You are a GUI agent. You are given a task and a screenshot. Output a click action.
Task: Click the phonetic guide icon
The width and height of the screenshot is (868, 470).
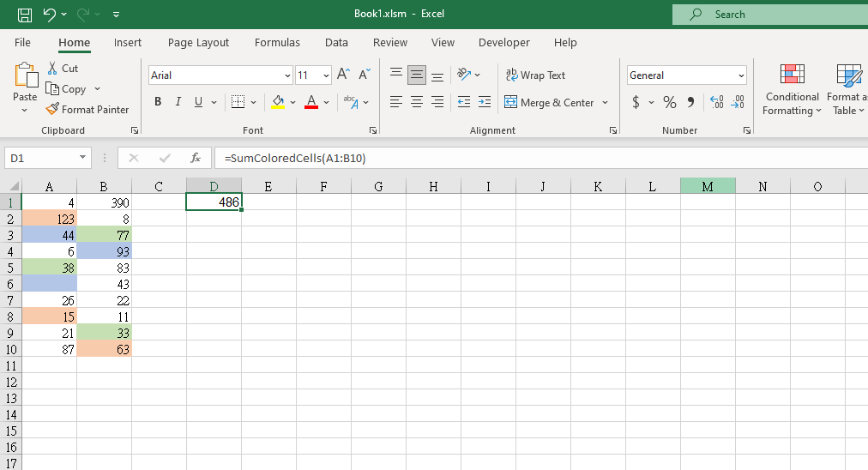351,102
